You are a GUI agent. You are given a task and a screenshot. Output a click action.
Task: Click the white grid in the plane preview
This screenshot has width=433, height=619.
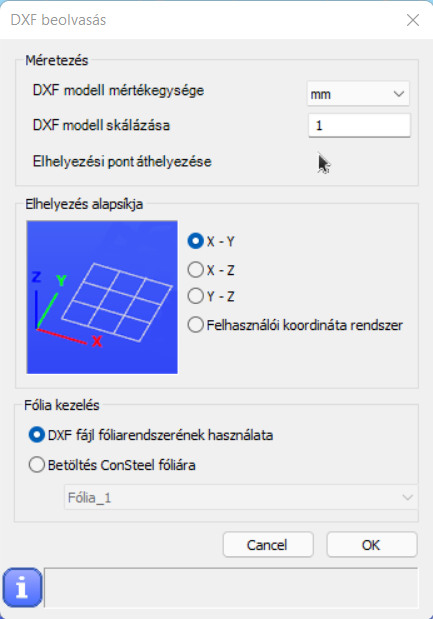click(x=117, y=302)
